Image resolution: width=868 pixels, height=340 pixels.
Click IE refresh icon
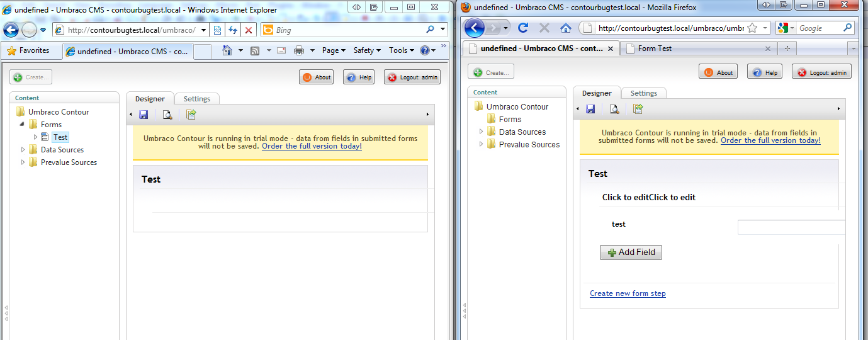tap(233, 30)
